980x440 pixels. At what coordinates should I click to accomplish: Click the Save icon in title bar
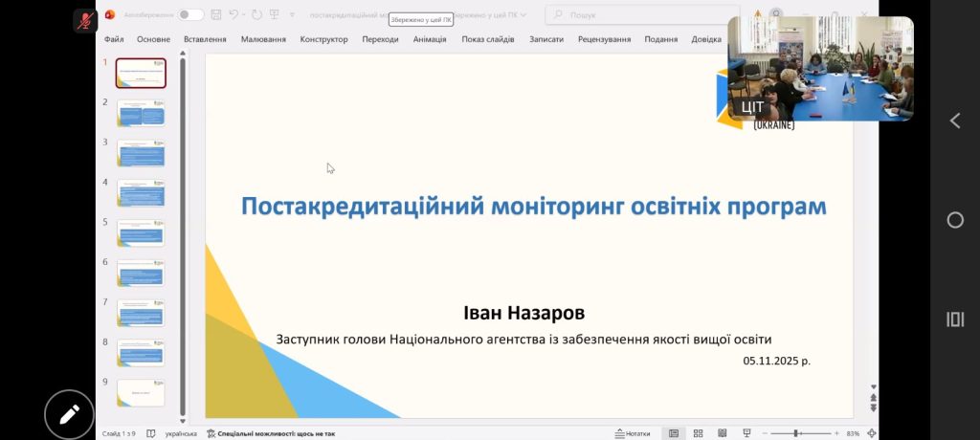(217, 14)
